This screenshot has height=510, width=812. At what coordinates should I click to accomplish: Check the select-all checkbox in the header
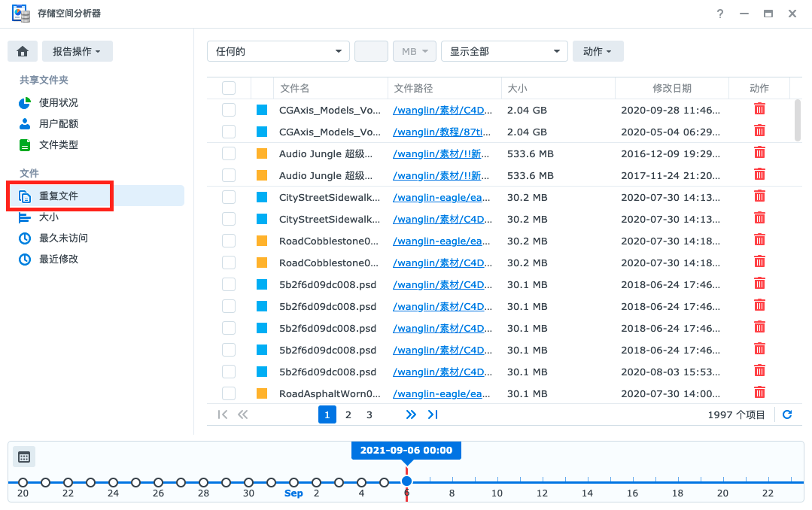coord(229,88)
